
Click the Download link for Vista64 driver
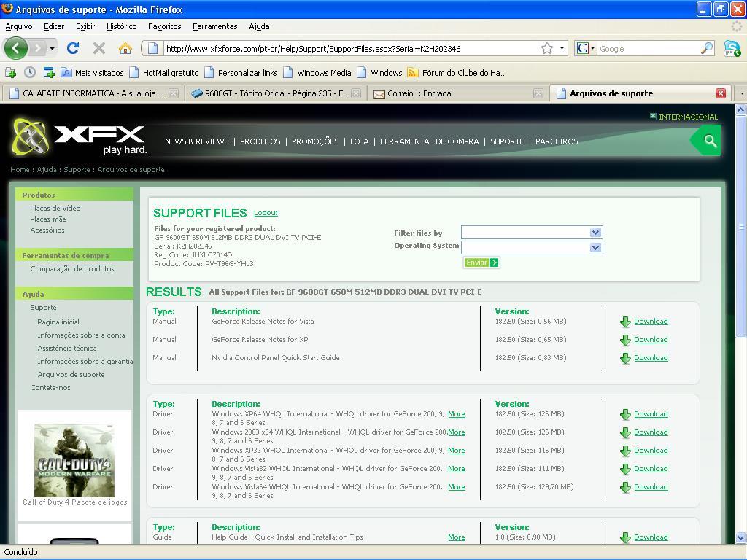pyautogui.click(x=651, y=486)
